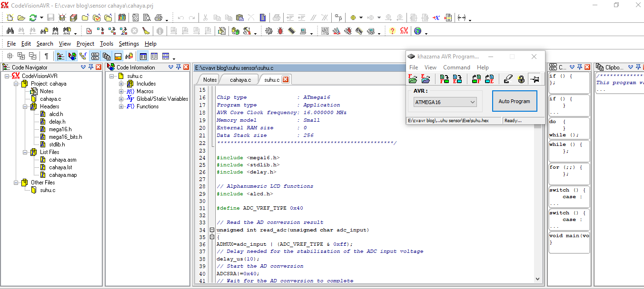Click the alpha-beta character icon
The image size is (644, 289).
tap(338, 18)
